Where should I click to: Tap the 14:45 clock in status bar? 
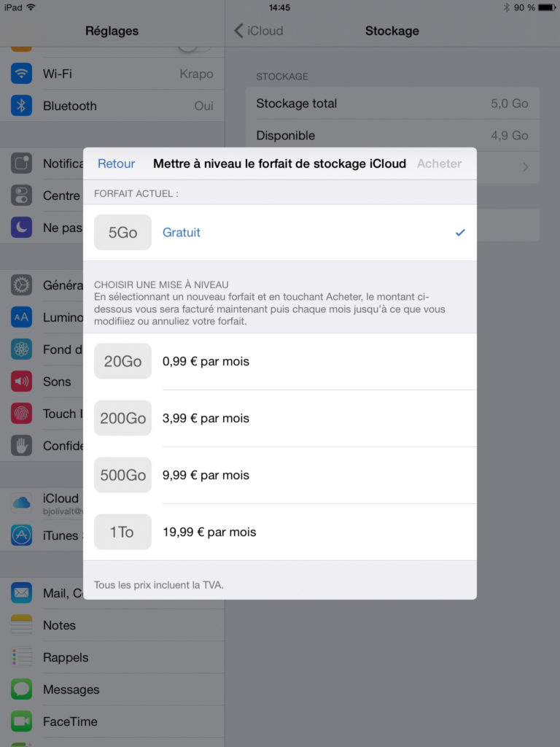click(279, 7)
